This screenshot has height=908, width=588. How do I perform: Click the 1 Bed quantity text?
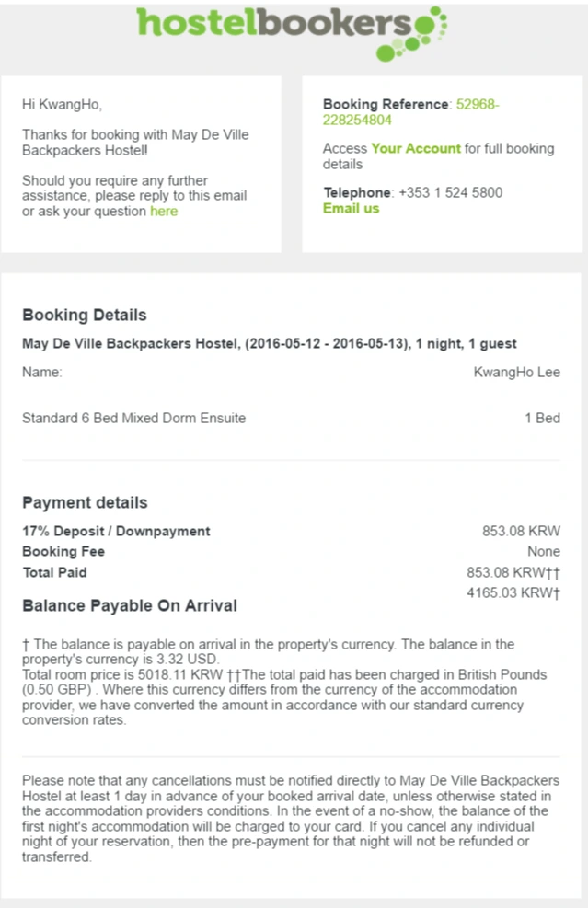point(542,418)
